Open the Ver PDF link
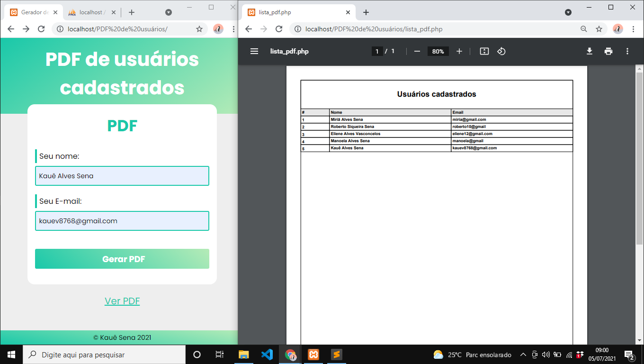This screenshot has height=364, width=644. 122,300
